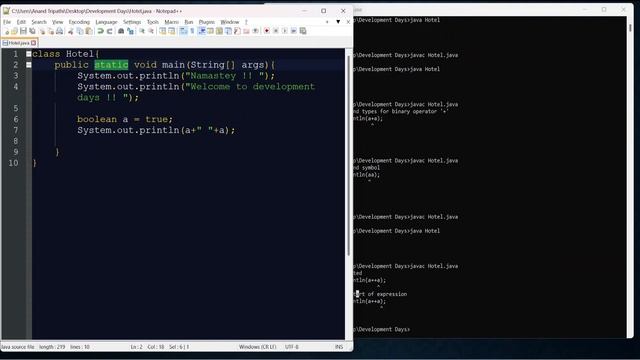Toggle INS insert mode in status bar
640x360 pixels.
[339, 347]
